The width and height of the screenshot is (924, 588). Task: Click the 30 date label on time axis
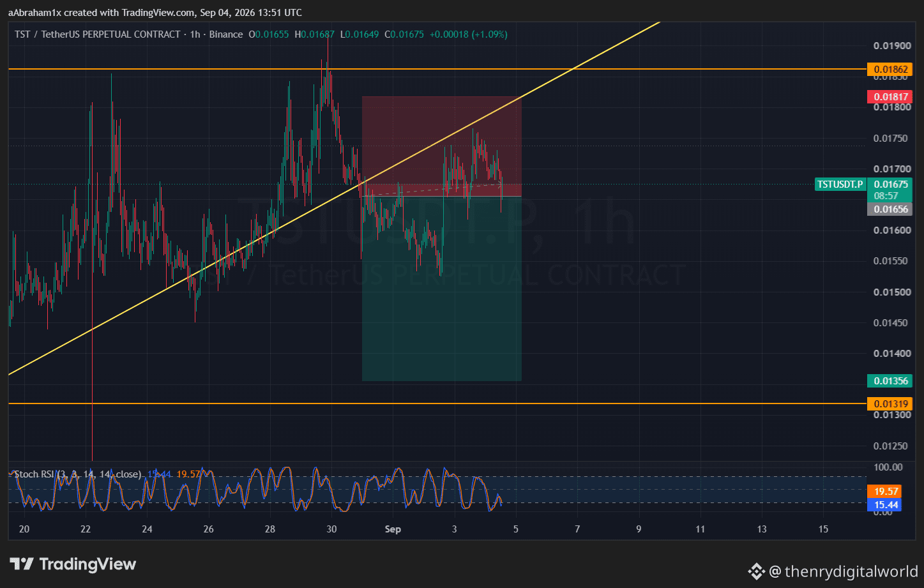coord(331,529)
